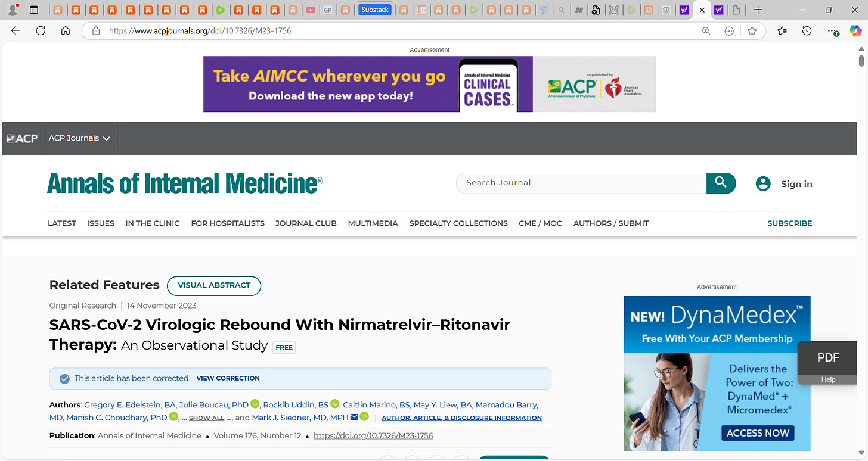The height and width of the screenshot is (461, 868).
Task: Open the favorites list icon
Action: click(x=782, y=31)
